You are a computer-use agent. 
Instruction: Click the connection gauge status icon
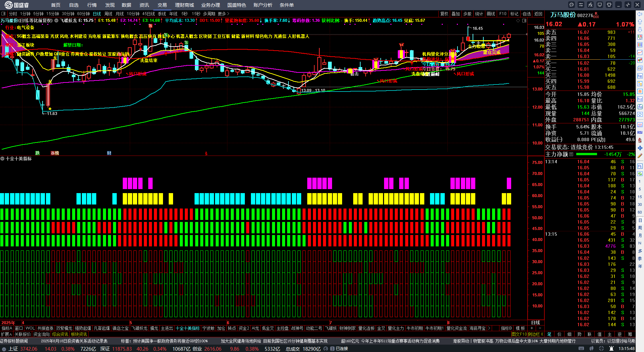tap(326, 349)
